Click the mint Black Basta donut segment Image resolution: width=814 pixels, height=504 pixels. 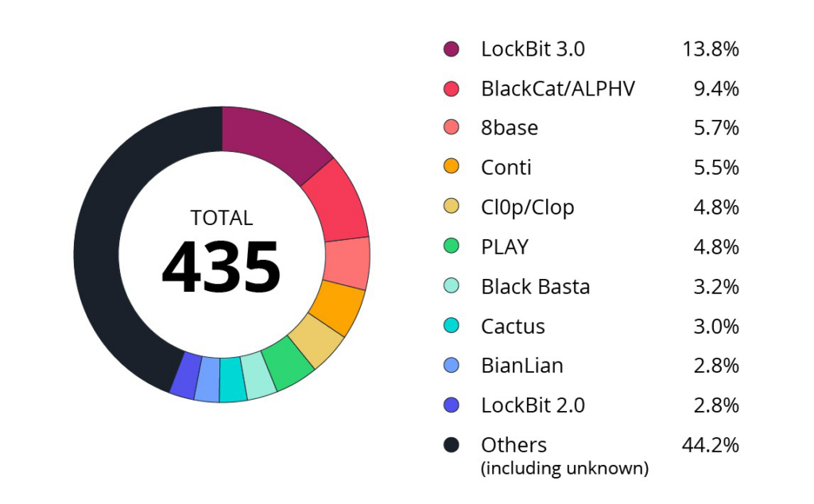[x=258, y=376]
